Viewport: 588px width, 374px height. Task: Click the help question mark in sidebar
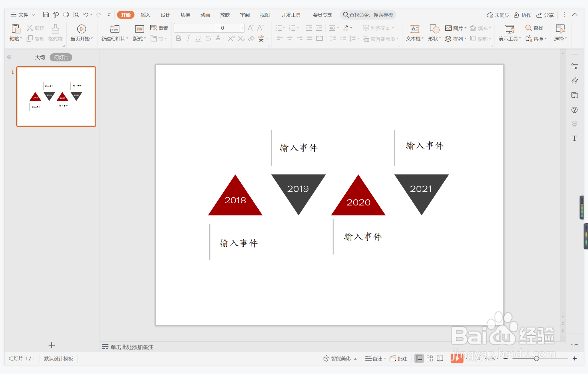pos(574,110)
